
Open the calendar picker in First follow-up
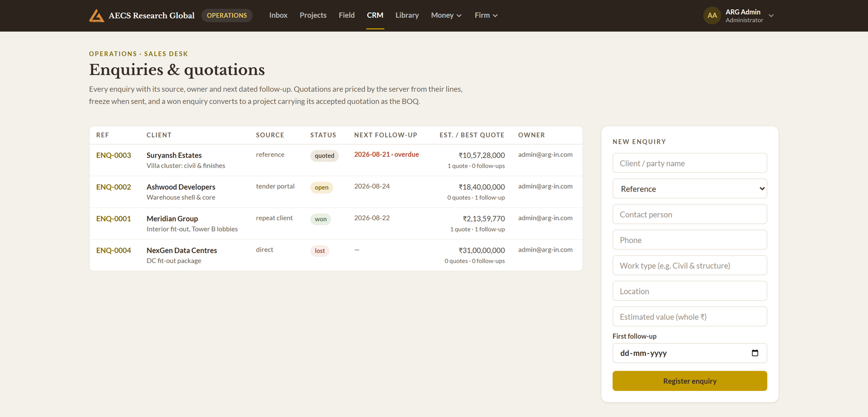click(755, 353)
